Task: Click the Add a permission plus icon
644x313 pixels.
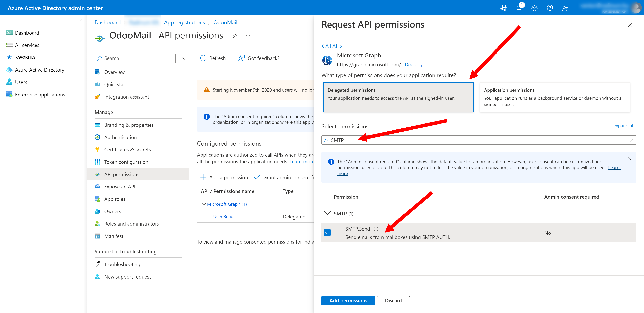Action: (203, 177)
